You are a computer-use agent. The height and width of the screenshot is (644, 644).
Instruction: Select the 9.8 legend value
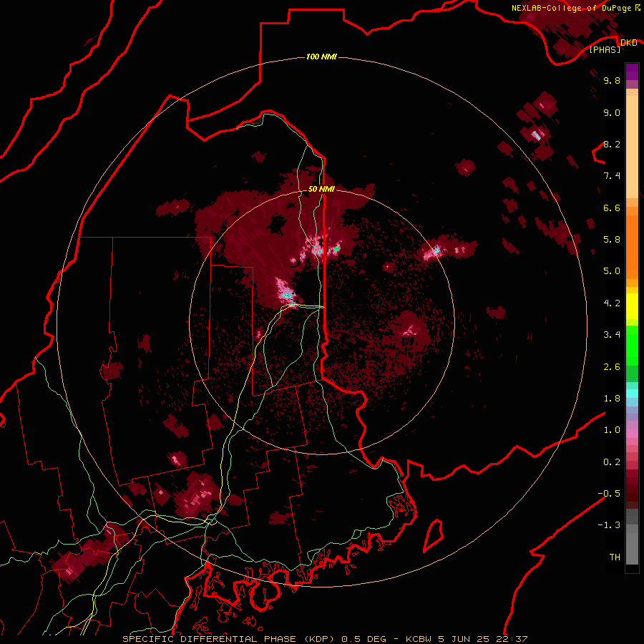pos(612,80)
